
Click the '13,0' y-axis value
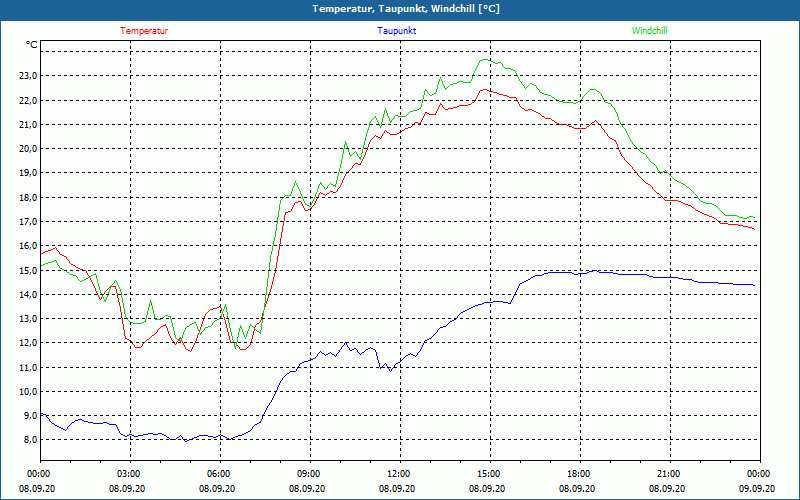(29, 319)
